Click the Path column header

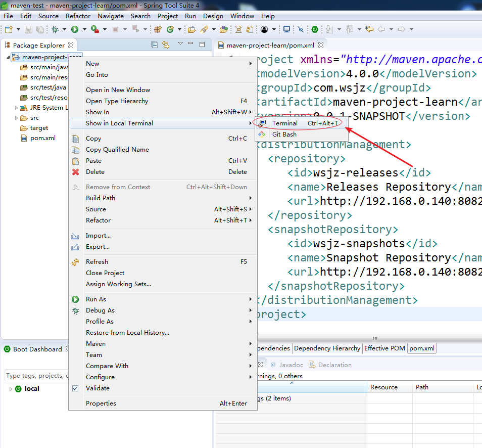pyautogui.click(x=443, y=387)
